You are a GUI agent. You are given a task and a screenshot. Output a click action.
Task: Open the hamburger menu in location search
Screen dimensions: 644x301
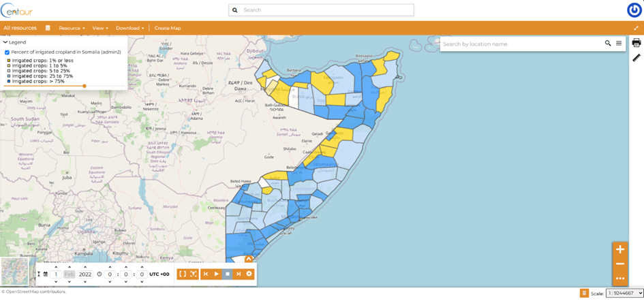(x=619, y=44)
